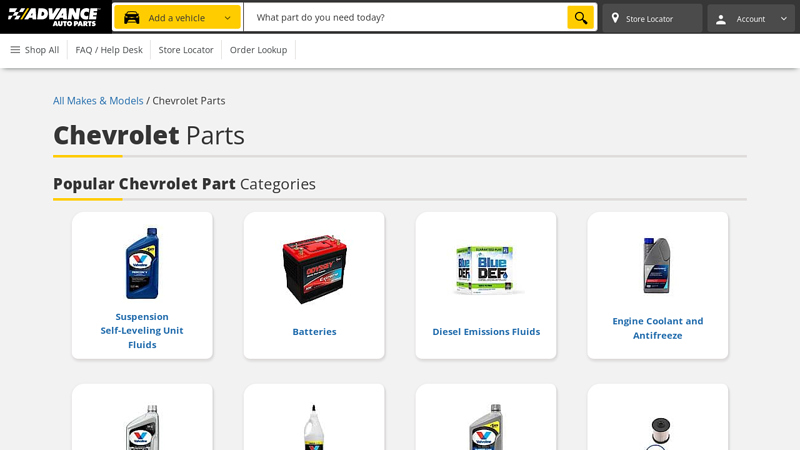Open Engine Coolant and Antifreeze link
This screenshot has height=450, width=800.
(658, 328)
